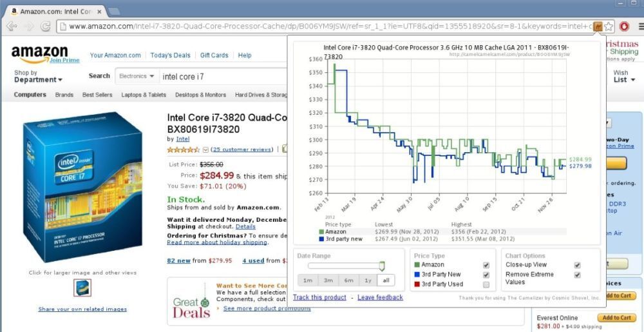Image resolution: width=644 pixels, height=332 pixels.
Task: Open the 25 customer reviews link
Action: pos(242,150)
